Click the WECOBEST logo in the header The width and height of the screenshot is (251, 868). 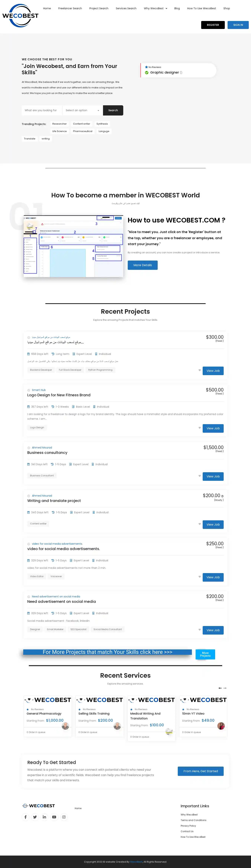coord(20,15)
